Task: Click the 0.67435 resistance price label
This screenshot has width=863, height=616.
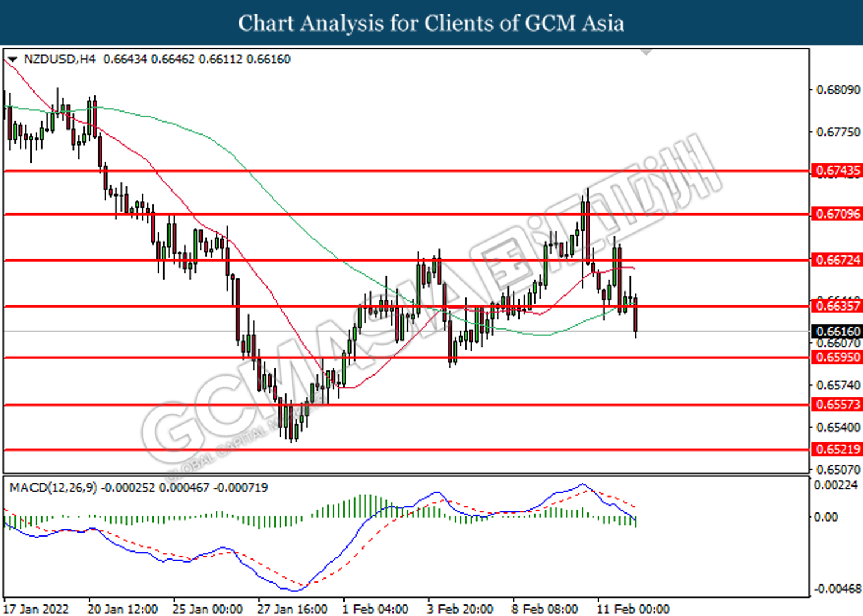Action: [838, 170]
